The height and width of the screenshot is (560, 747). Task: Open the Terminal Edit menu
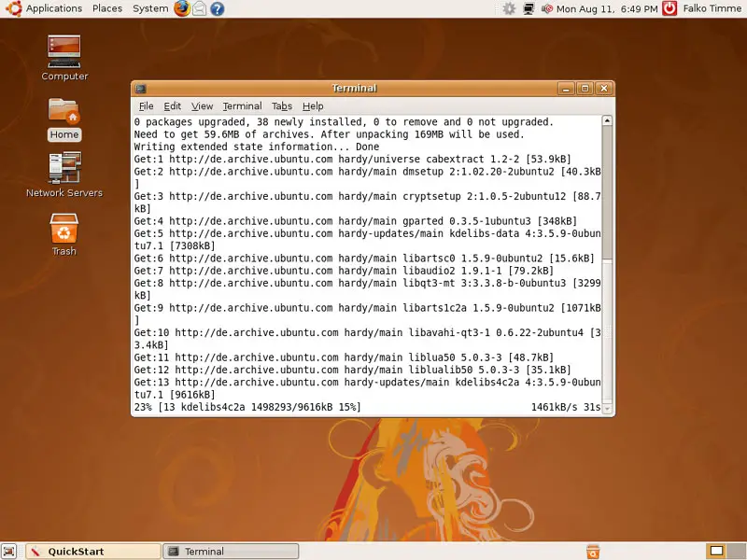172,106
